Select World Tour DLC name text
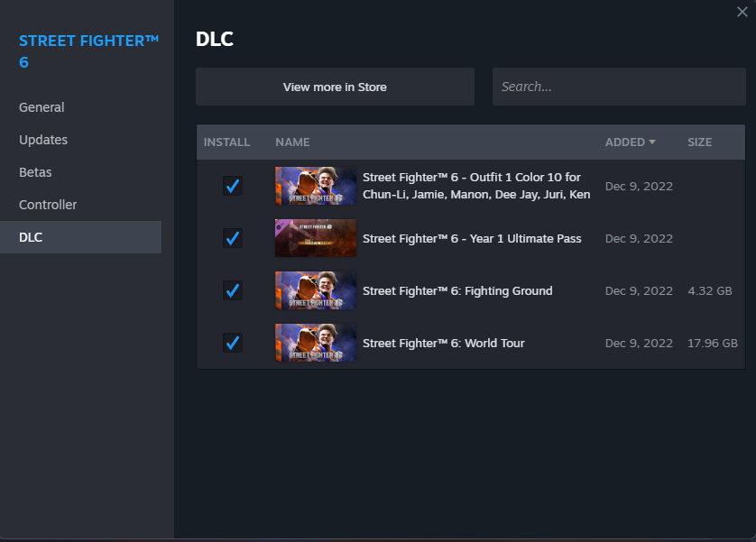 [x=444, y=343]
